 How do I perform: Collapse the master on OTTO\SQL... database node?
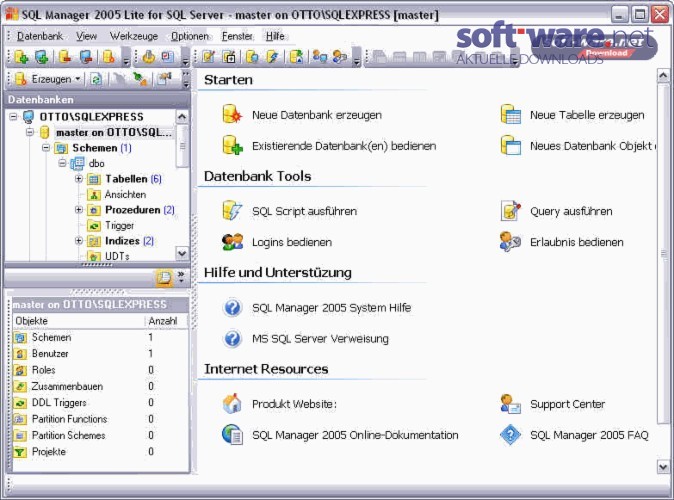(30, 132)
